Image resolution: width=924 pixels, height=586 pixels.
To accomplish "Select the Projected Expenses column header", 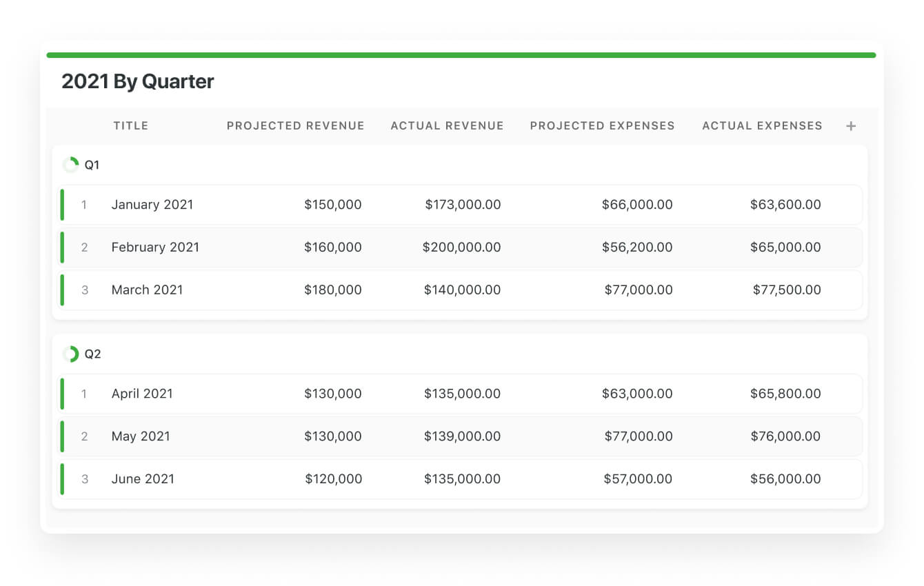I will coord(602,125).
